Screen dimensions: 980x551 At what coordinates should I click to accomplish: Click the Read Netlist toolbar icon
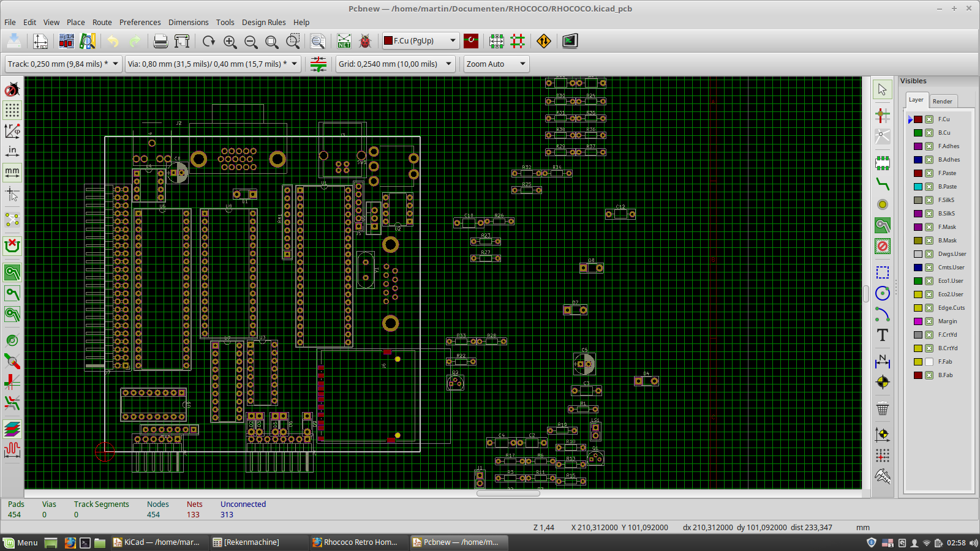pos(344,41)
